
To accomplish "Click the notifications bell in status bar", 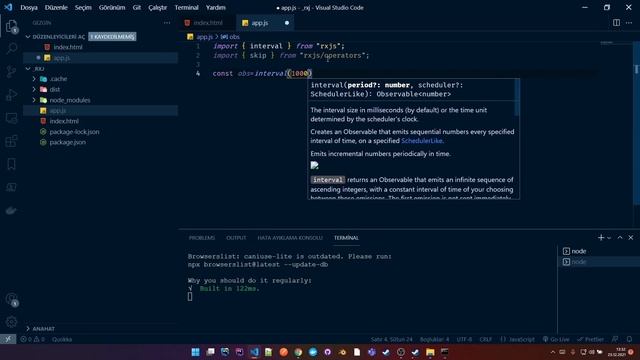I will coord(629,339).
